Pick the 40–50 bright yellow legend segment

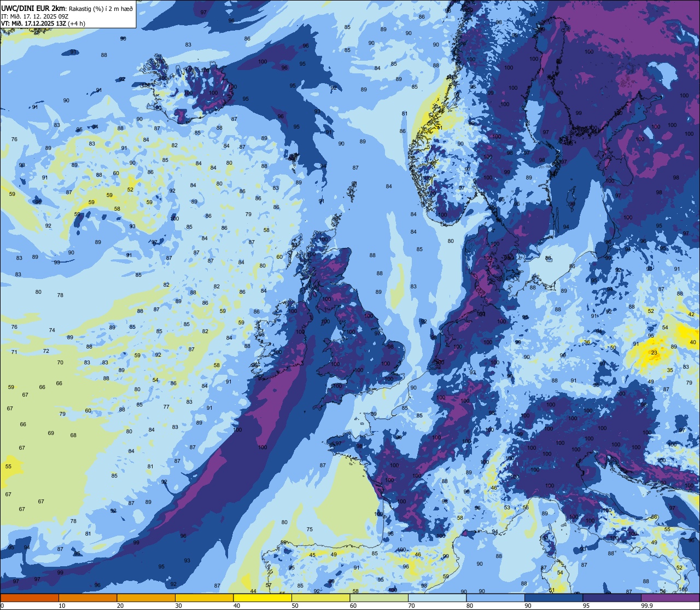coord(262,597)
